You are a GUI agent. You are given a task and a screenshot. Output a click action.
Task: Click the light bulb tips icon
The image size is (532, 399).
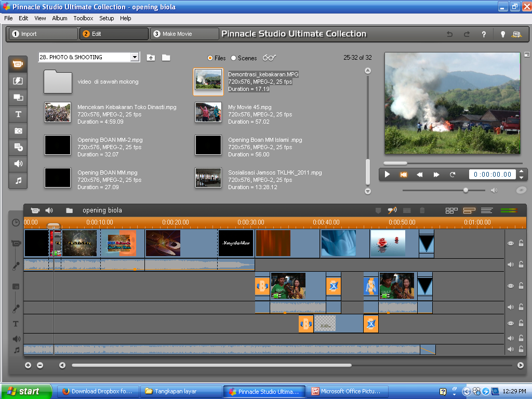pos(503,34)
